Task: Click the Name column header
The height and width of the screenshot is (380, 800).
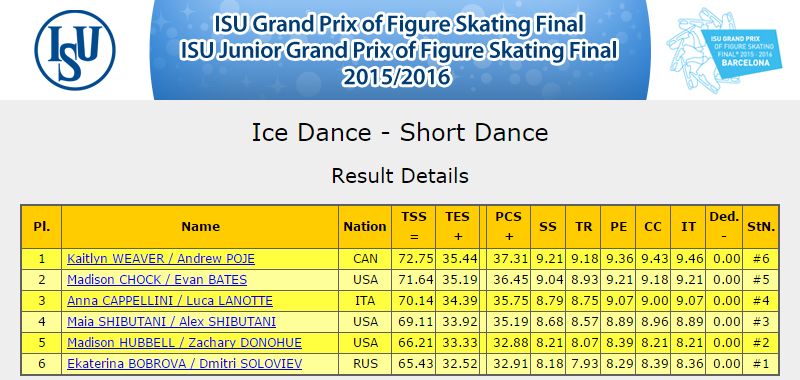Action: (x=200, y=227)
